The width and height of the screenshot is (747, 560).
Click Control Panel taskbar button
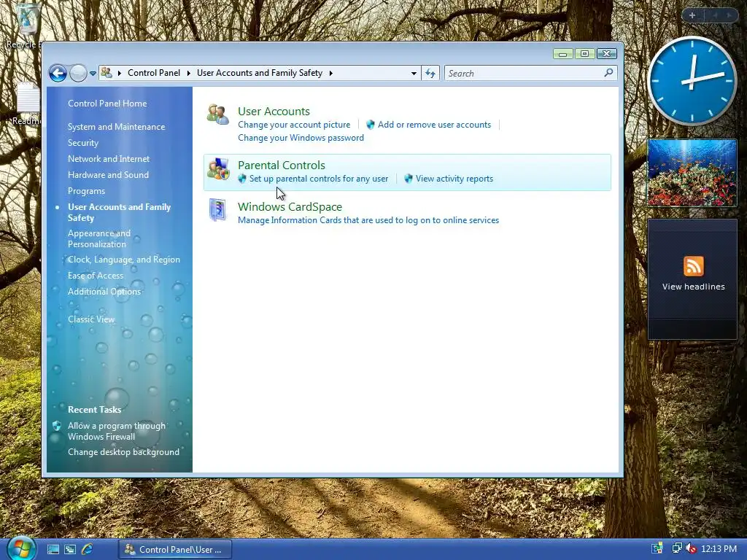point(175,550)
